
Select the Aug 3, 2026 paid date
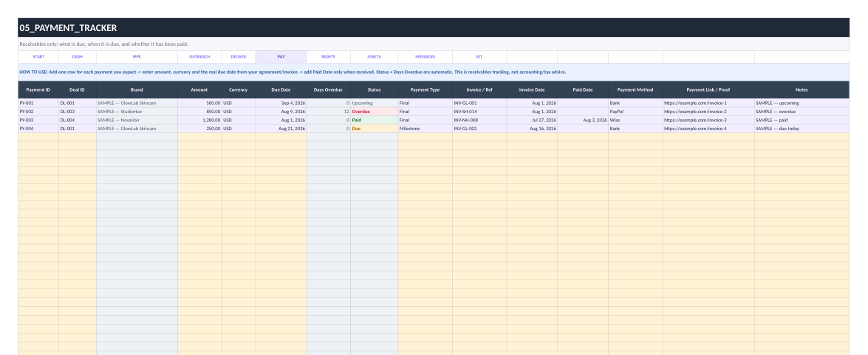click(x=583, y=120)
